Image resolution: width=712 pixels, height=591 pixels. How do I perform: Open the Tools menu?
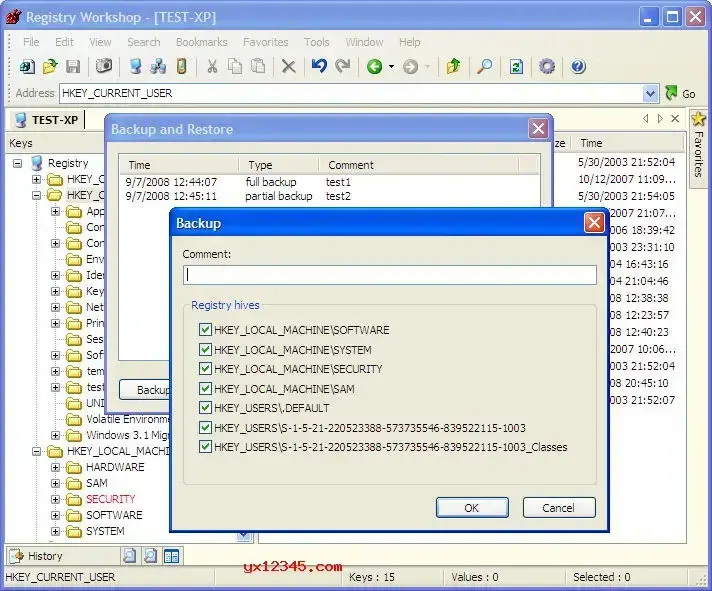point(316,42)
